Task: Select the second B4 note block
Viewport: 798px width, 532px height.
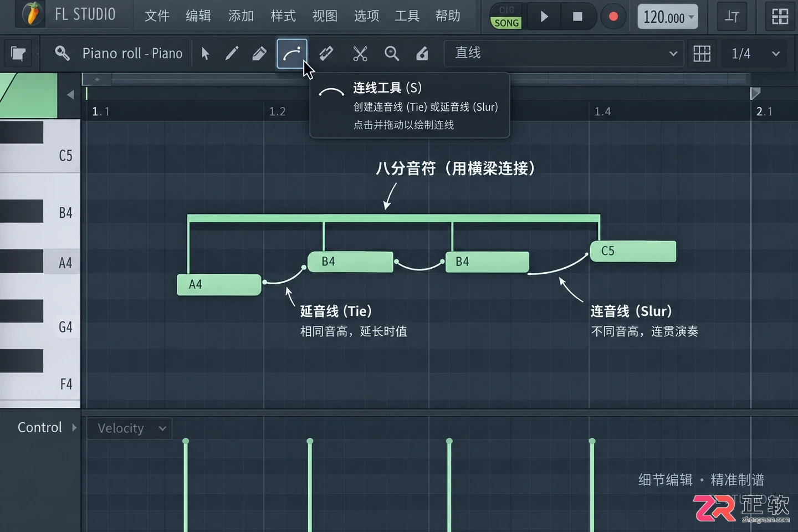Action: click(x=487, y=262)
